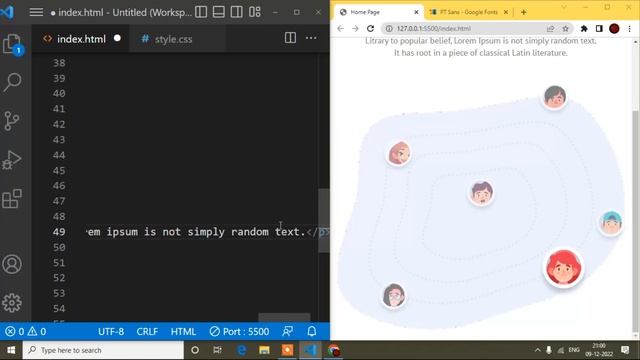
Task: Open the VS Code hamburger menu
Action: [x=36, y=12]
